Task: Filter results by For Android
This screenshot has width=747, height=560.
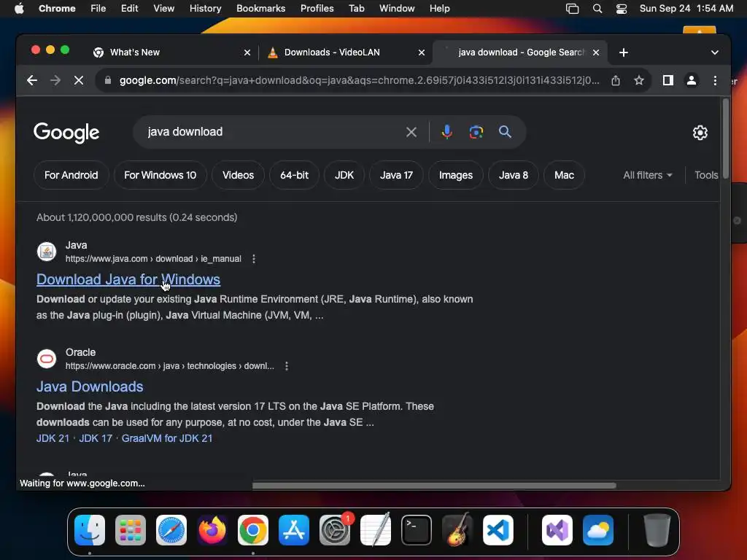Action: 71,175
